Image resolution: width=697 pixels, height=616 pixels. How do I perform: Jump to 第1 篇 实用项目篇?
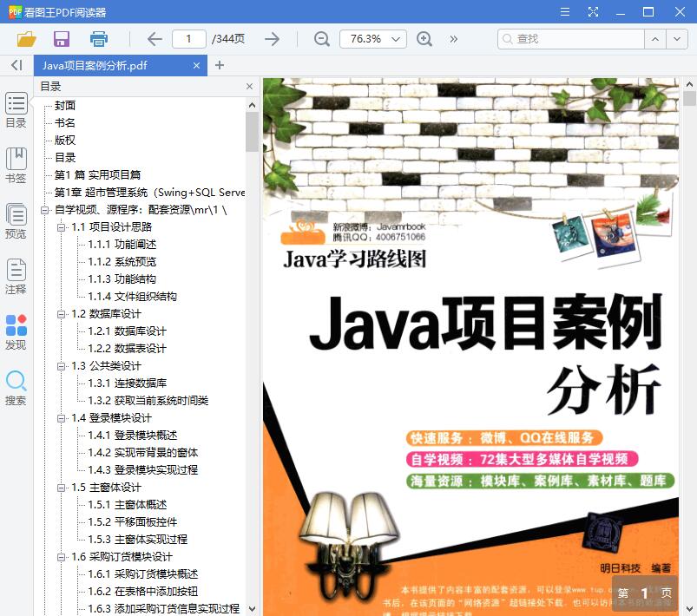pyautogui.click(x=97, y=174)
